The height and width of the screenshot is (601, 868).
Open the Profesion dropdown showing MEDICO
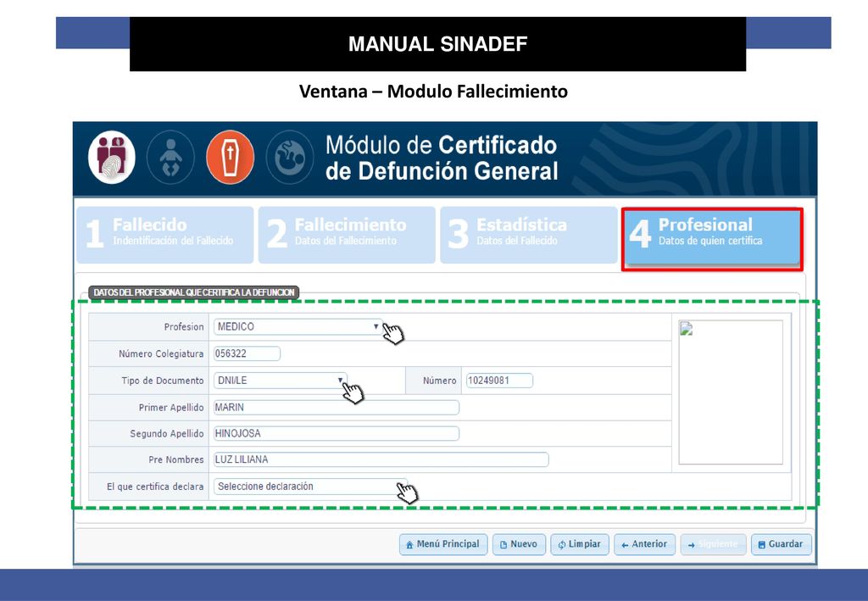click(298, 326)
